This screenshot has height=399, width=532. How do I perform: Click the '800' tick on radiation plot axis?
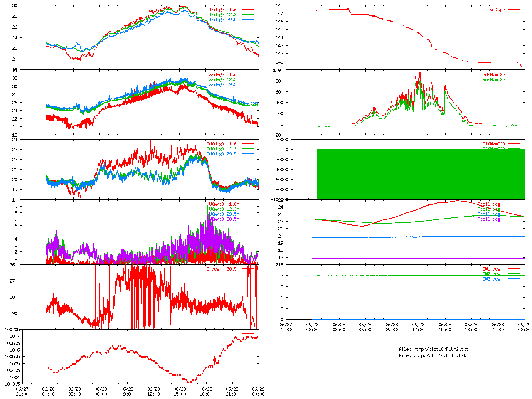click(x=279, y=81)
